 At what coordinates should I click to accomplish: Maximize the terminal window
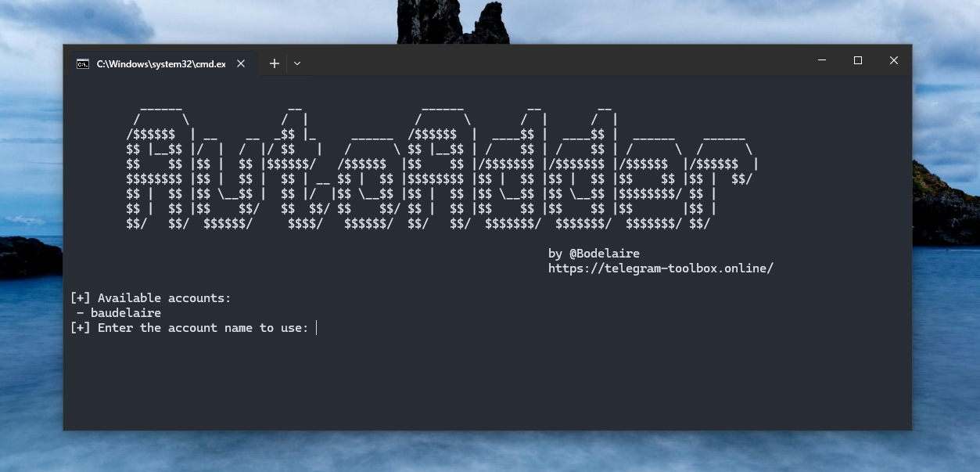click(858, 60)
